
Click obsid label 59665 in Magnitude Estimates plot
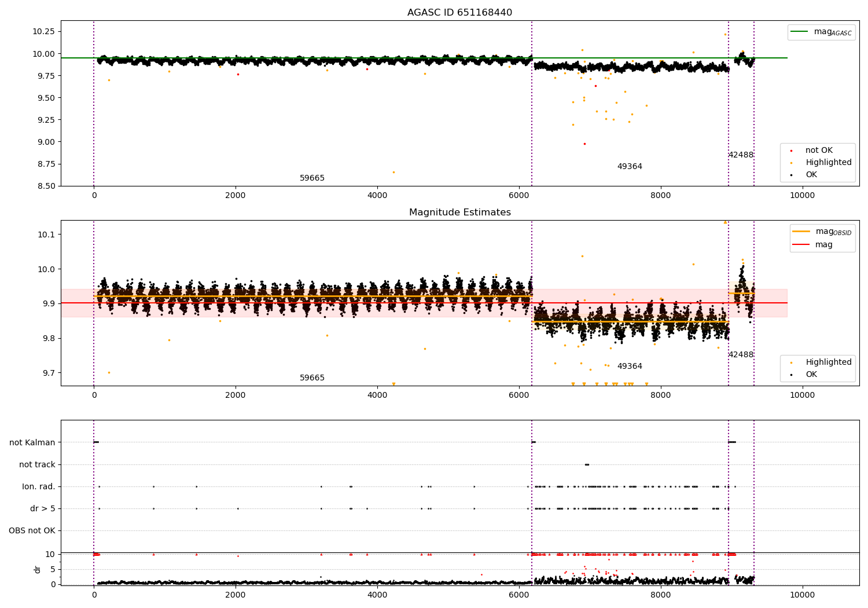pos(312,378)
